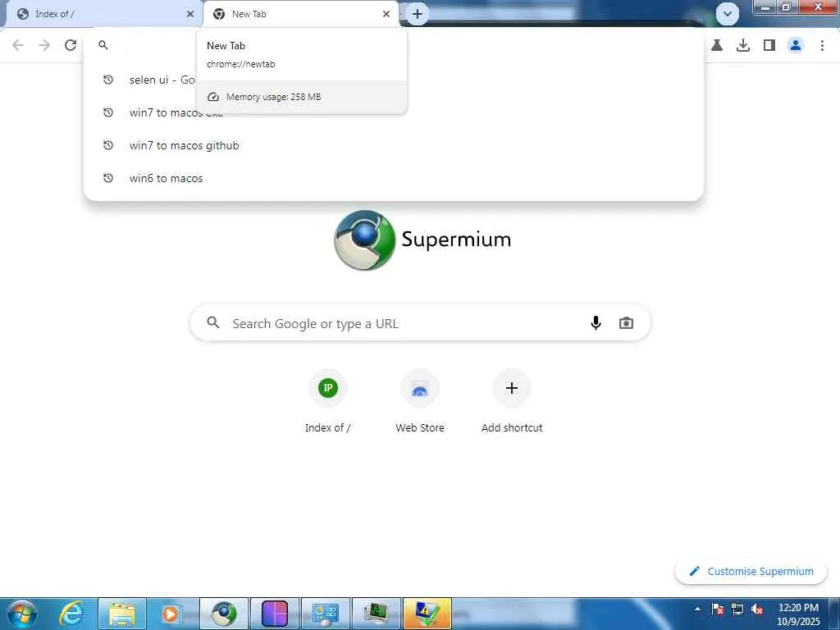This screenshot has width=840, height=630.
Task: Close the New Tab tab
Action: point(386,14)
